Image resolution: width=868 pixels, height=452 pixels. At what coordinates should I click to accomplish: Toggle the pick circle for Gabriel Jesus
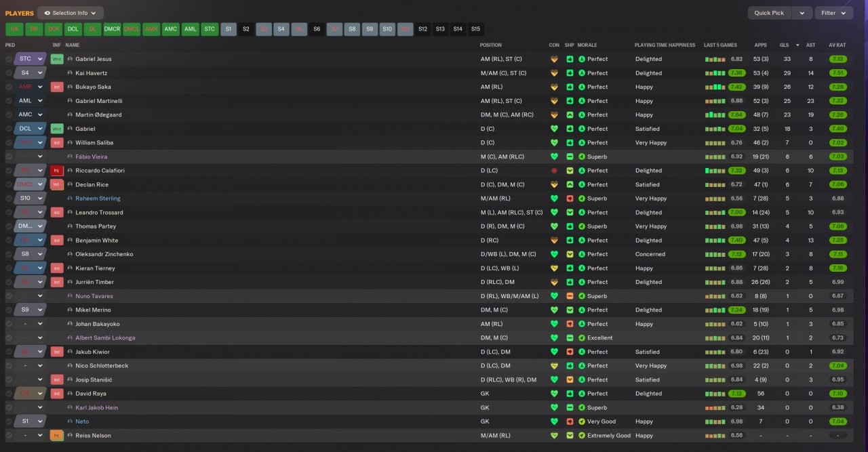[x=9, y=59]
